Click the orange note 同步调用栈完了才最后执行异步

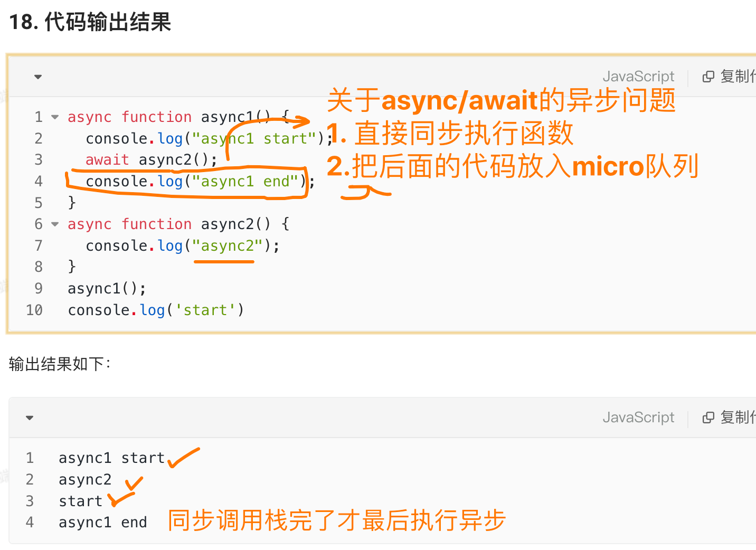coord(337,521)
